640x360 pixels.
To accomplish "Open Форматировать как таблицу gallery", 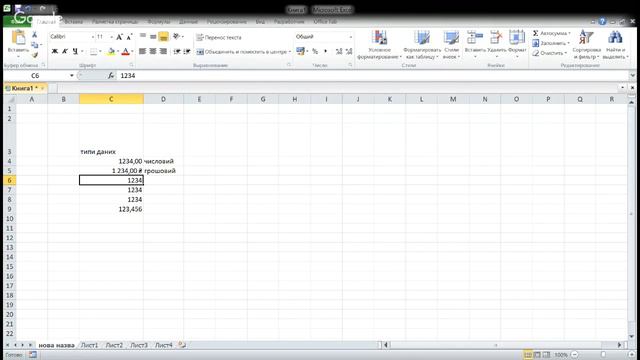I will tap(422, 45).
